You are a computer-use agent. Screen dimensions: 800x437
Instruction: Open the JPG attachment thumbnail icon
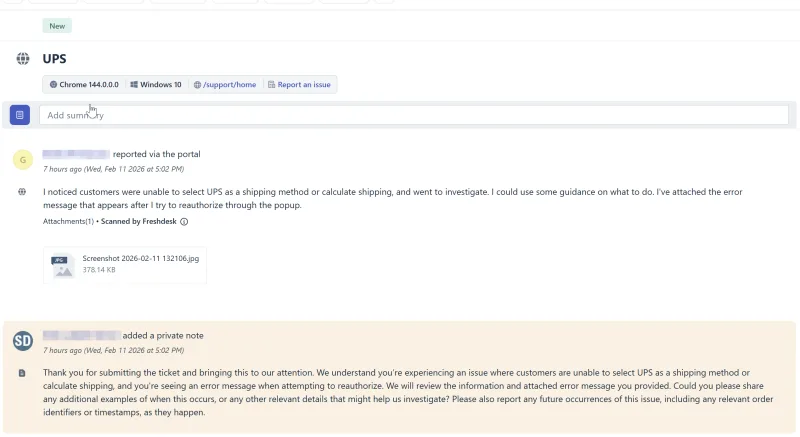tap(62, 266)
